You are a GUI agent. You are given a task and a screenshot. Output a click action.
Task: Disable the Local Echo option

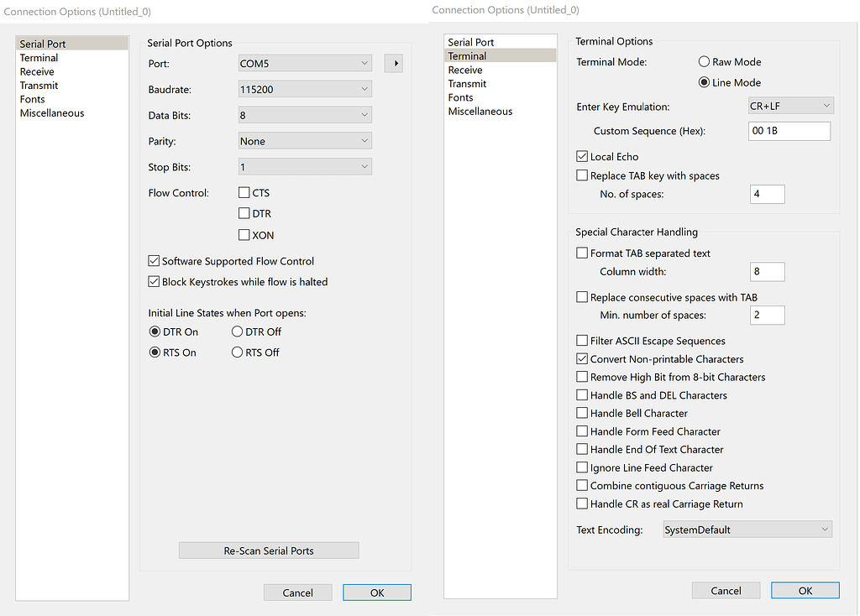click(583, 156)
